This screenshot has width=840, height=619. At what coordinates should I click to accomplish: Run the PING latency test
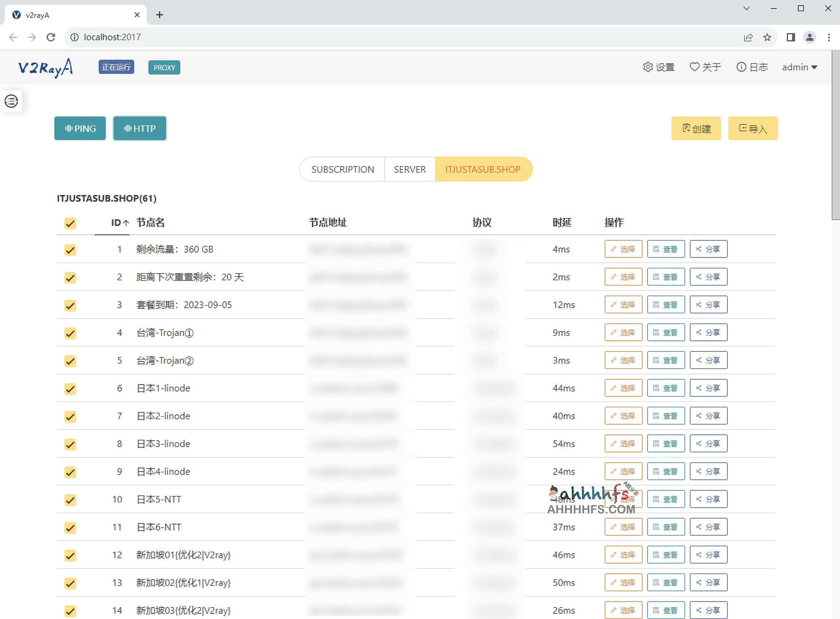[x=80, y=128]
